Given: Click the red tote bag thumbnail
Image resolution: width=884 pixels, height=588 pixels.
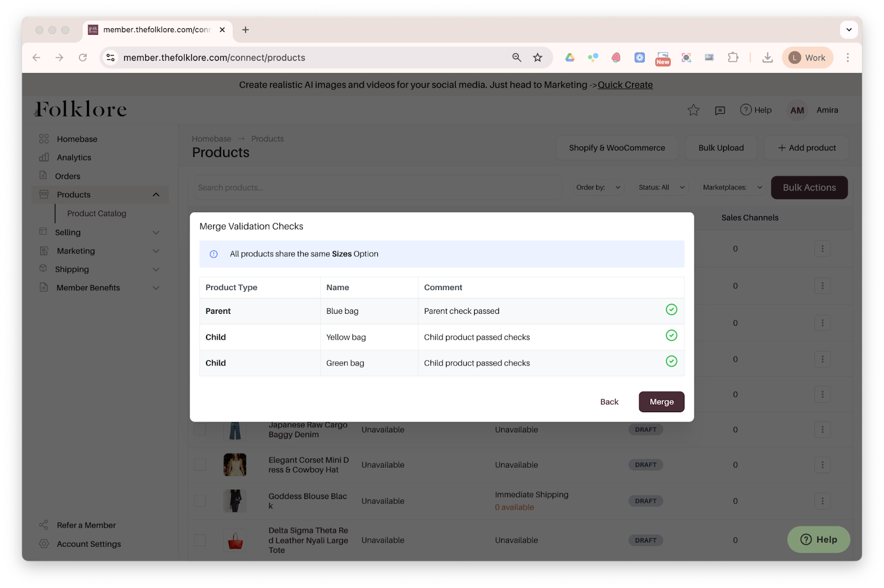Looking at the screenshot, I should coord(235,540).
